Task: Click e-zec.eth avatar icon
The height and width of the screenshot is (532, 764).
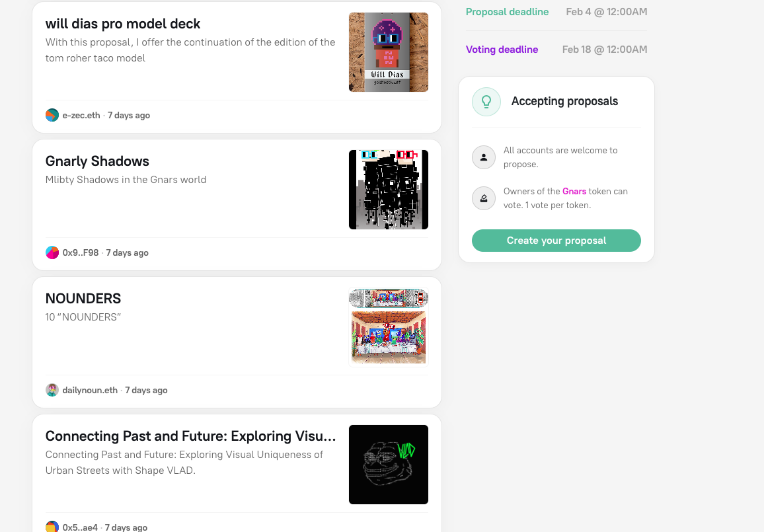Action: [x=52, y=115]
